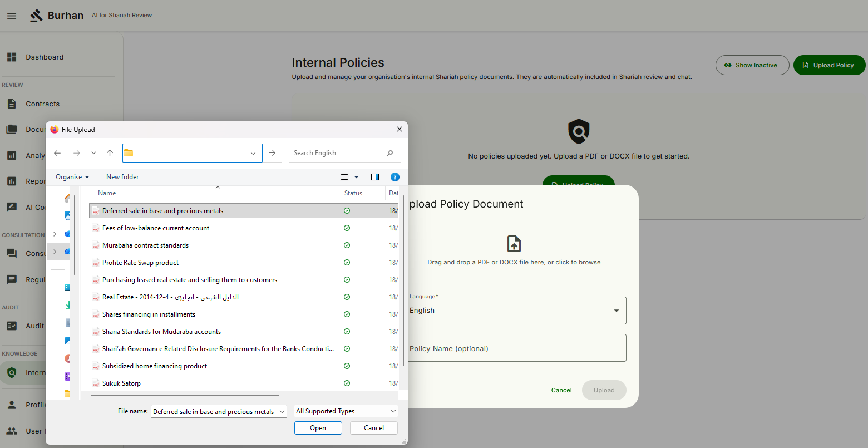Select file Purchasing leased real estate and selling

click(x=243, y=280)
